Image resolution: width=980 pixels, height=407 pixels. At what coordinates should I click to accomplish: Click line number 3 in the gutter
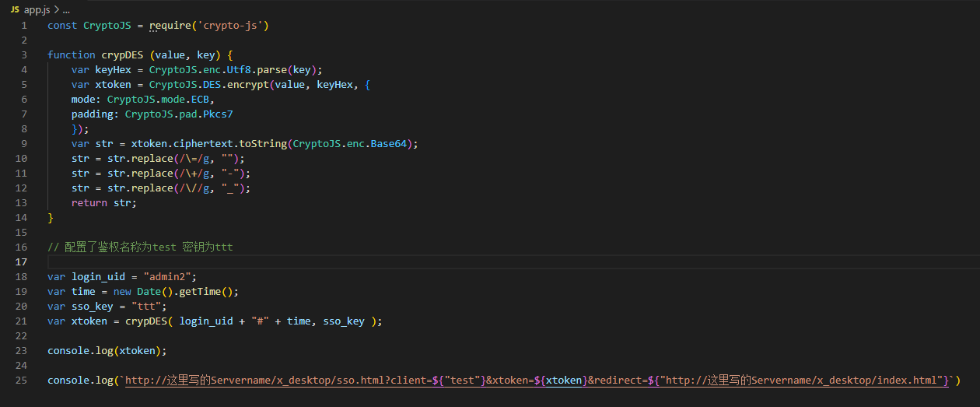point(24,55)
